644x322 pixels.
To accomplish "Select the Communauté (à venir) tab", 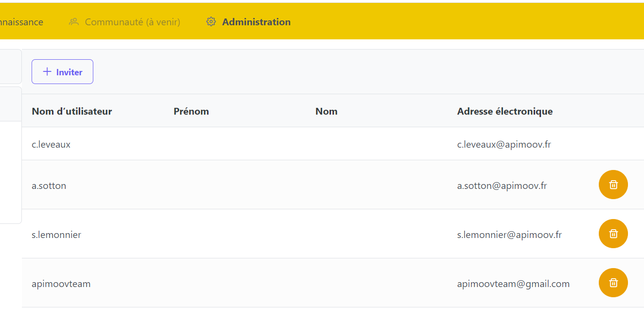I will [132, 22].
